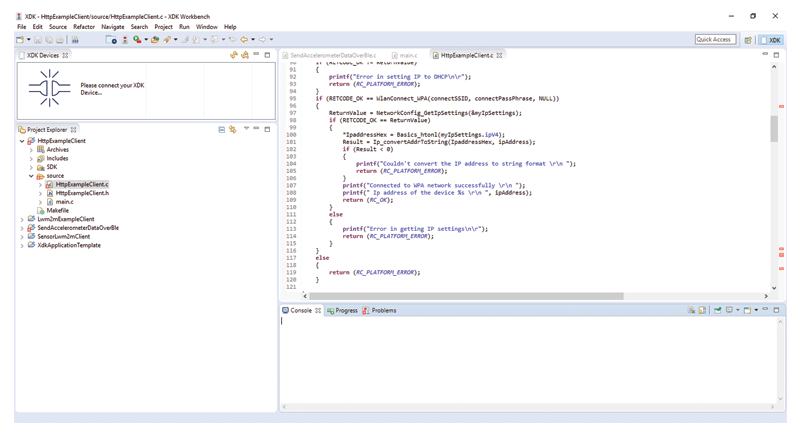Click Collapse All in Project Explorer
This screenshot has width=801, height=439.
pos(222,130)
